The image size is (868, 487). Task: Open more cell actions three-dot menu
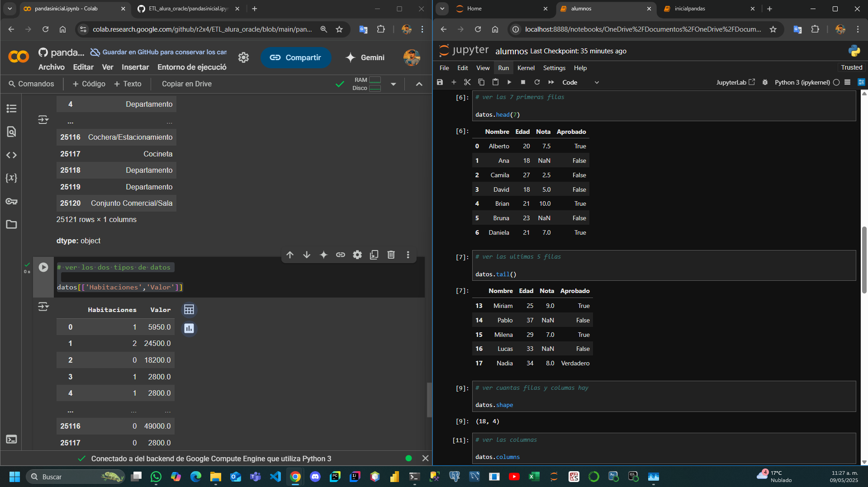(408, 255)
